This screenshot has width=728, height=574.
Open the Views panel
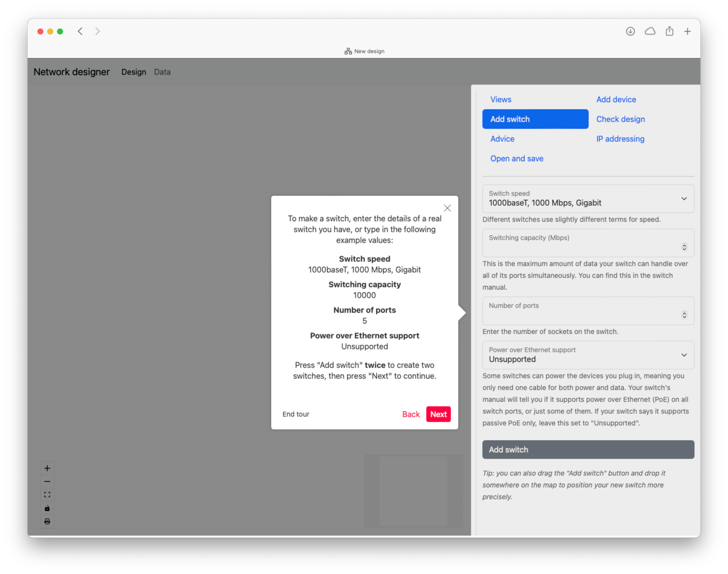point(501,99)
